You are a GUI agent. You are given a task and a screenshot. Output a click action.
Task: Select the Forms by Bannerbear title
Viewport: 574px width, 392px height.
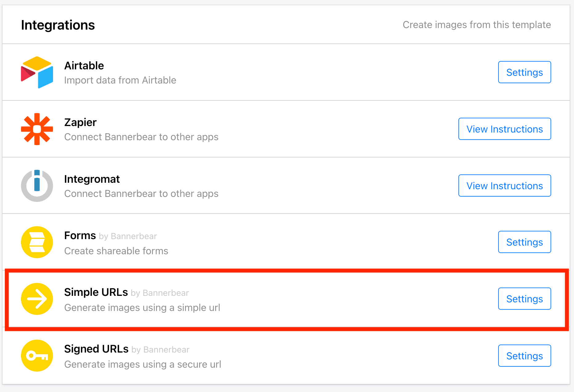tap(80, 235)
